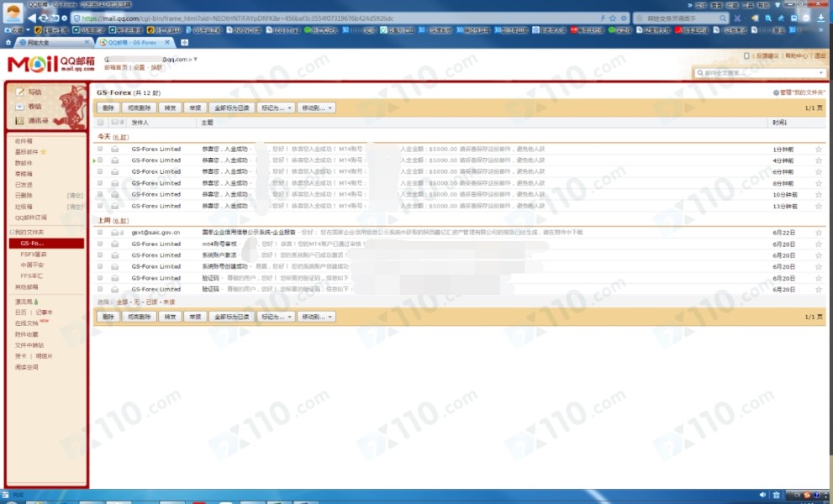Open the user avatar in the browser corner
Viewport: 833px width, 504px height.
pos(13,13)
